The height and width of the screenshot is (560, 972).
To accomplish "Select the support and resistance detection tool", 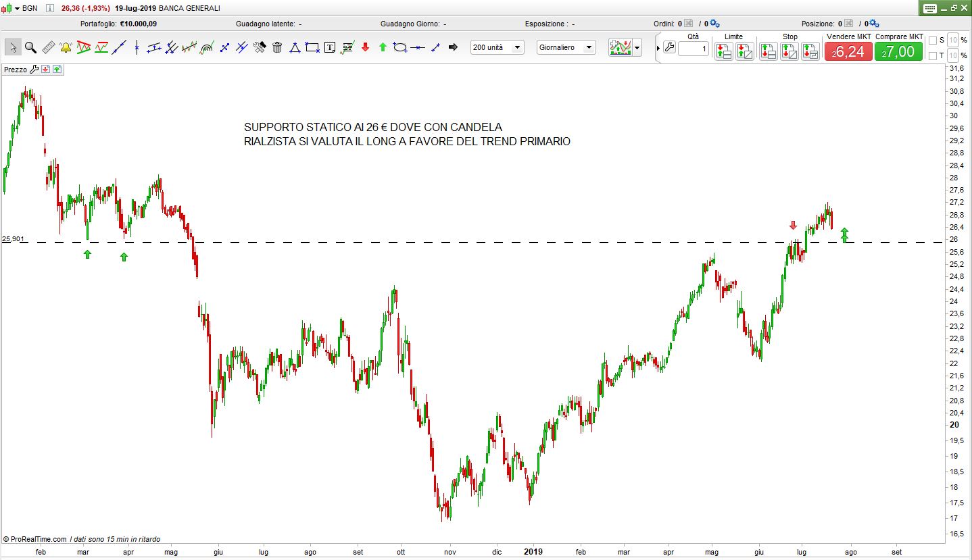I will pyautogui.click(x=101, y=47).
